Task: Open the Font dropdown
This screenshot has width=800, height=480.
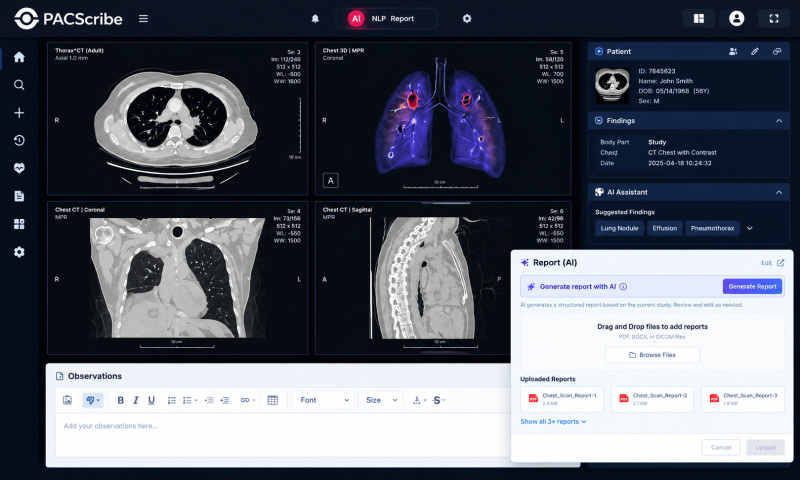Action: tap(323, 400)
